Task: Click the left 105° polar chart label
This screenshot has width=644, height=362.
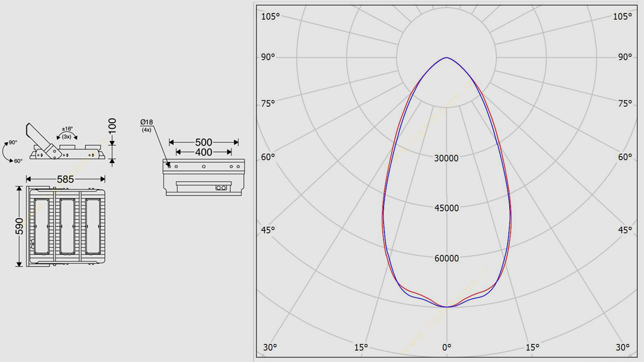Action: [270, 17]
